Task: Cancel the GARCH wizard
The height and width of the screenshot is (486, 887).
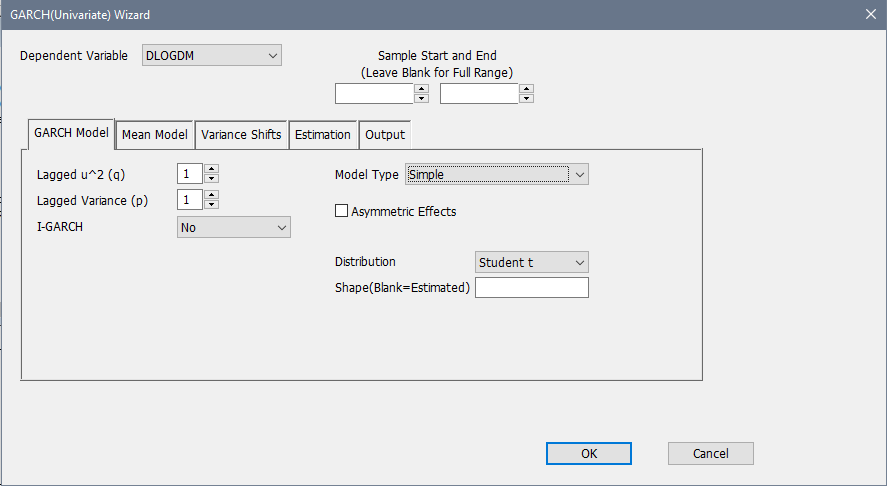Action: (x=710, y=453)
